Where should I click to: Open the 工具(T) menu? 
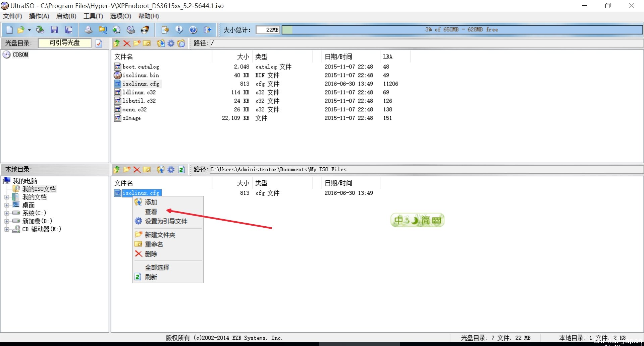pyautogui.click(x=93, y=16)
